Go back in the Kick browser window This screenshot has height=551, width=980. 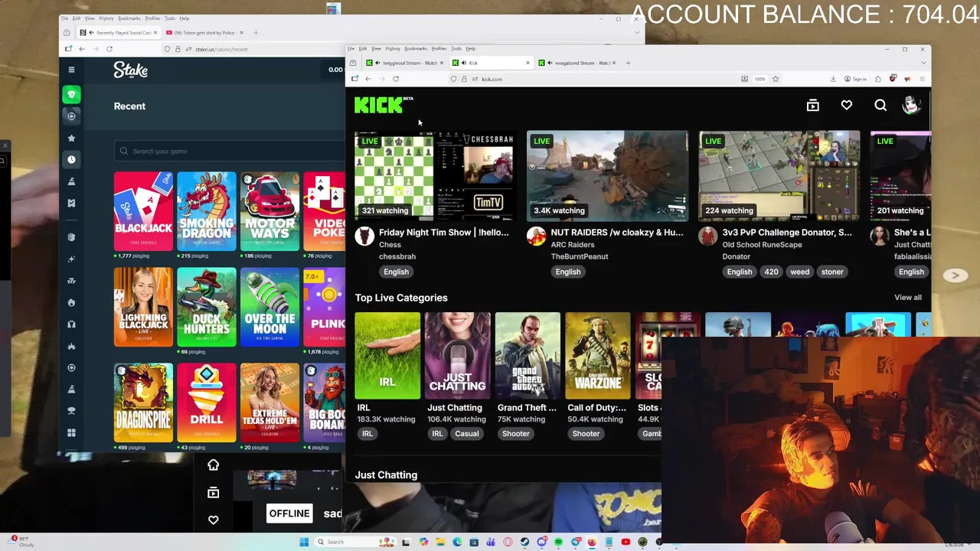point(368,79)
